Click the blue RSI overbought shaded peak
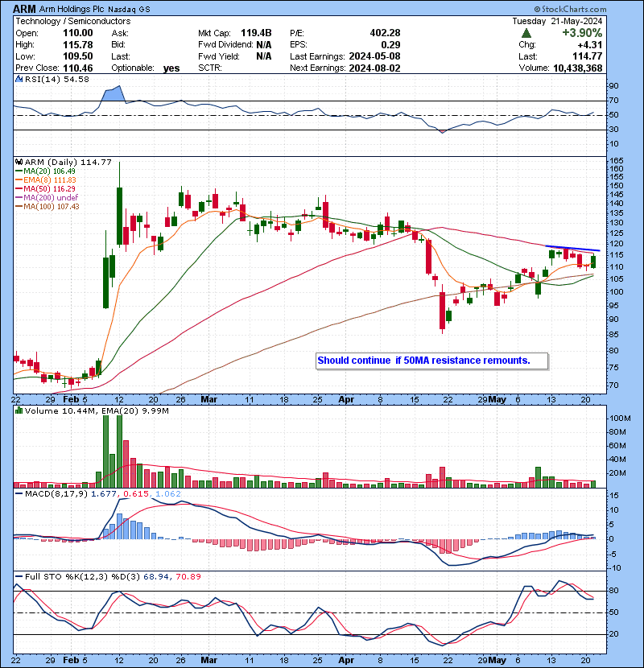This screenshot has width=644, height=668. click(112, 93)
